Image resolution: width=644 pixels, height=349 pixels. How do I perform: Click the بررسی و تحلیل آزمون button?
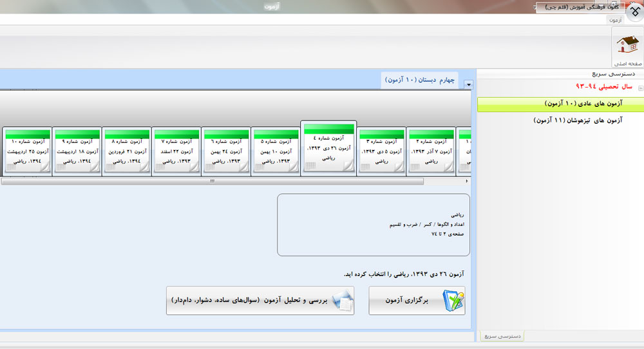tap(260, 301)
